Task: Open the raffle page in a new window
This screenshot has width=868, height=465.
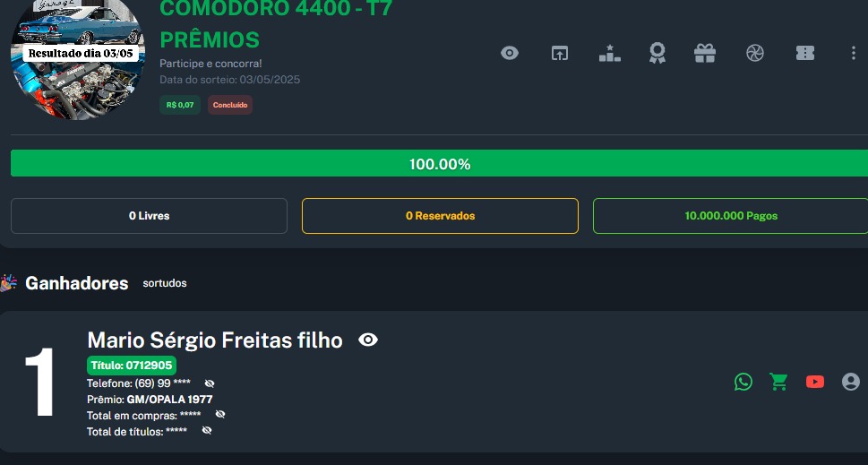Action: pos(560,53)
